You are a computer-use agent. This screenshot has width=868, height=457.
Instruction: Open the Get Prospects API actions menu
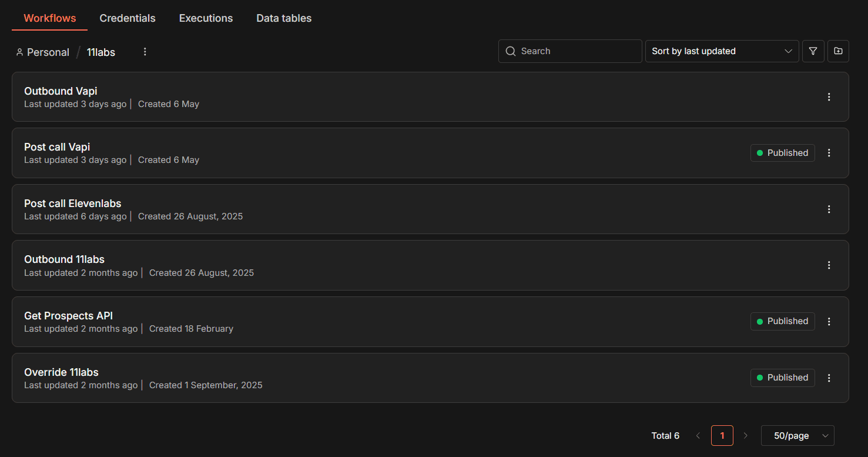tap(829, 322)
